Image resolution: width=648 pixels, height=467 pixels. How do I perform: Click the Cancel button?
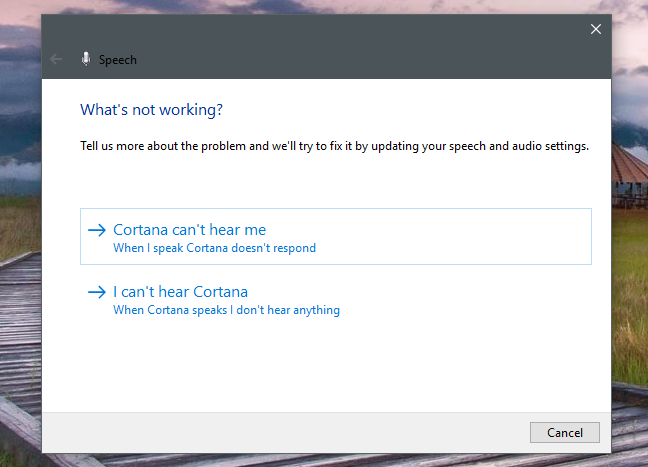click(565, 432)
